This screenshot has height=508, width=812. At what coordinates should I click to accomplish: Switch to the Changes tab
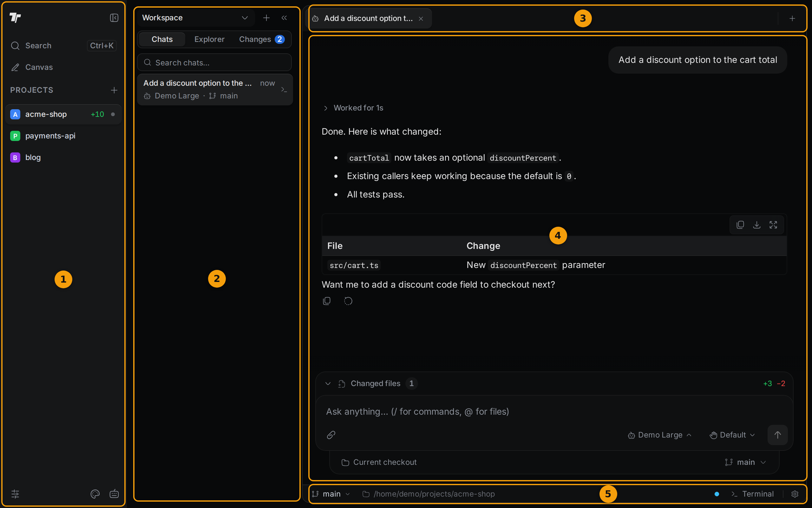point(262,39)
